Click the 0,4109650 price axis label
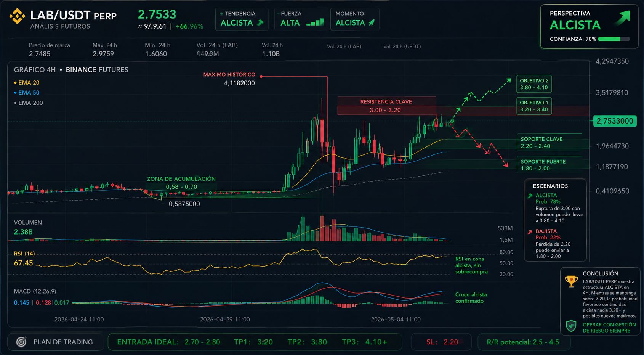Image resolution: width=644 pixels, height=355 pixels. 612,191
